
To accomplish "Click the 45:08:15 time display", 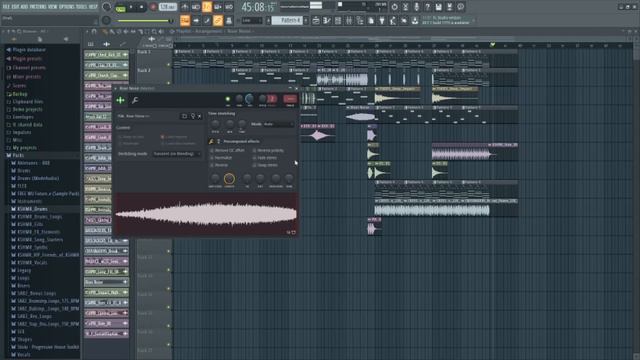I will click(258, 7).
